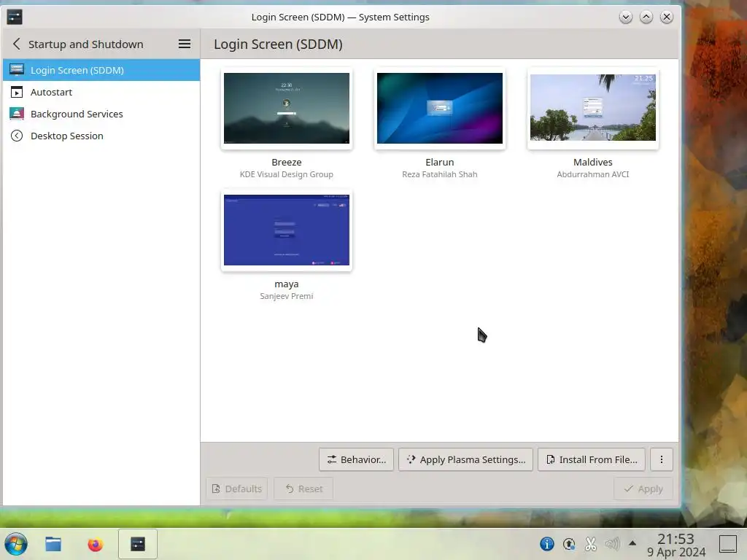Click the Sanjeev Premi author text
This screenshot has height=560, width=747.
(x=286, y=296)
